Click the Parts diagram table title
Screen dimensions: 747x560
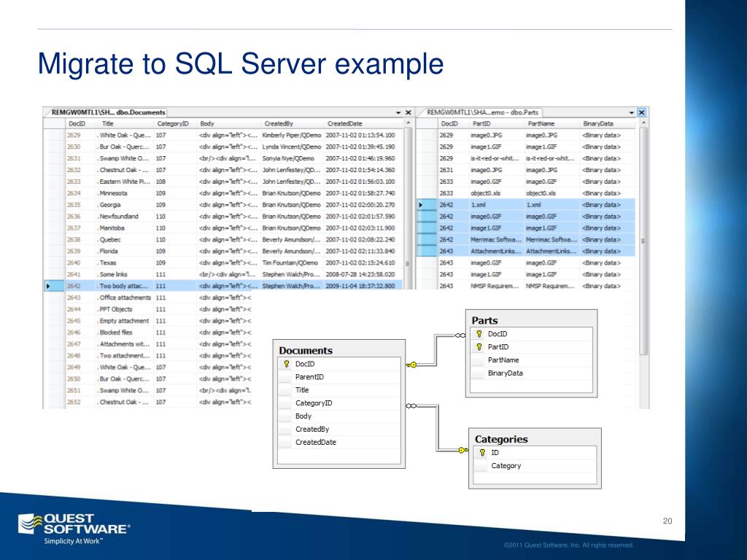[x=484, y=321]
